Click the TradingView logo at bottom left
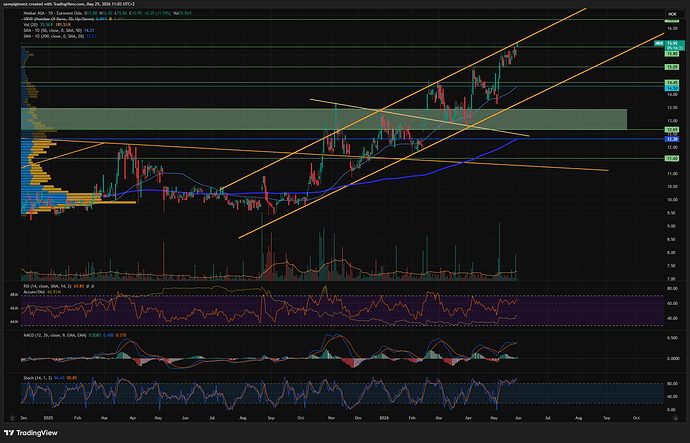Image resolution: width=690 pixels, height=443 pixels. coord(30,433)
